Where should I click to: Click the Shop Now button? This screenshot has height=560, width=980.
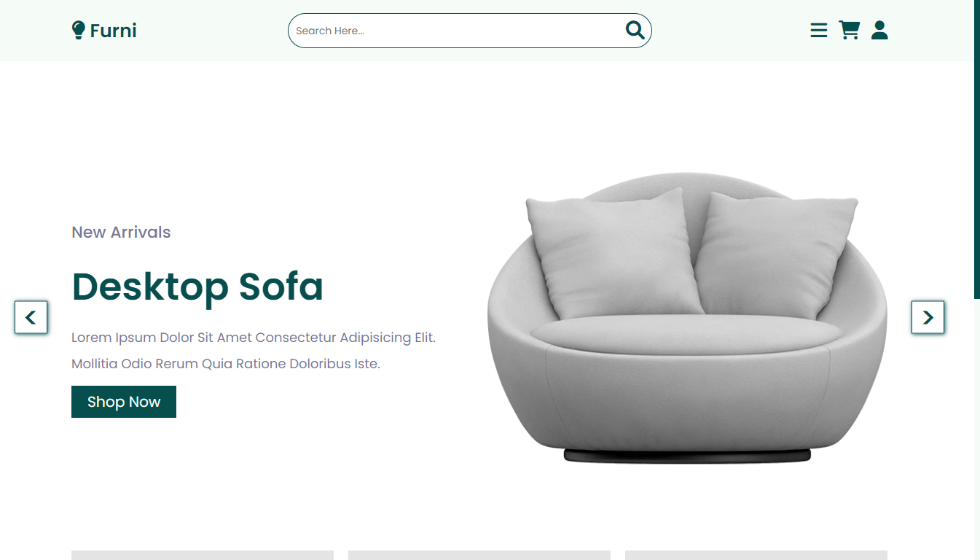[124, 402]
